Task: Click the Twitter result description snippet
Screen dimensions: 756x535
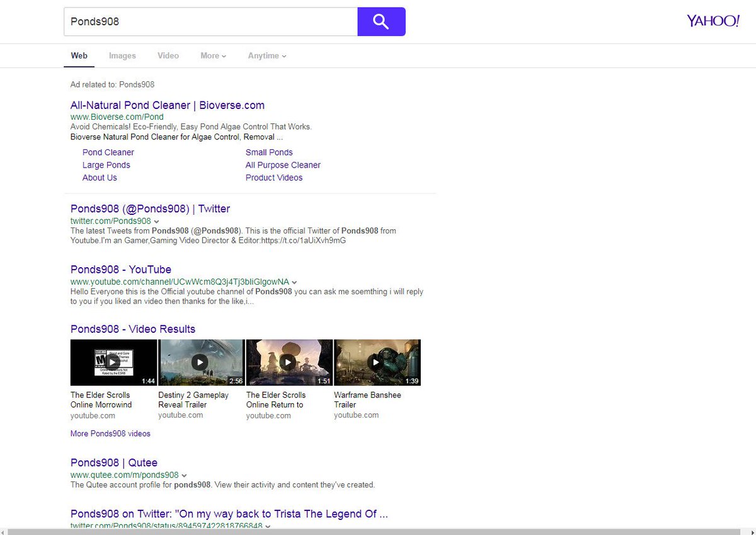Action: tap(233, 236)
